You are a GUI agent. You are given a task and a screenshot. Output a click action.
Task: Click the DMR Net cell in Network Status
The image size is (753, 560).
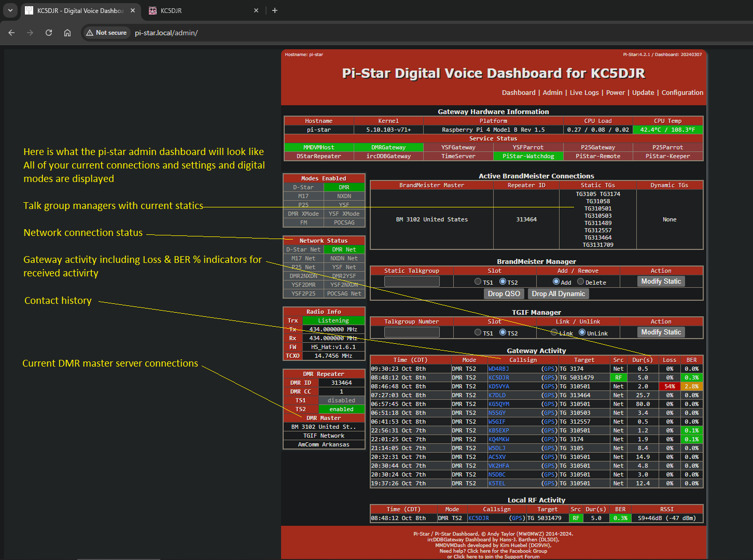pos(344,250)
